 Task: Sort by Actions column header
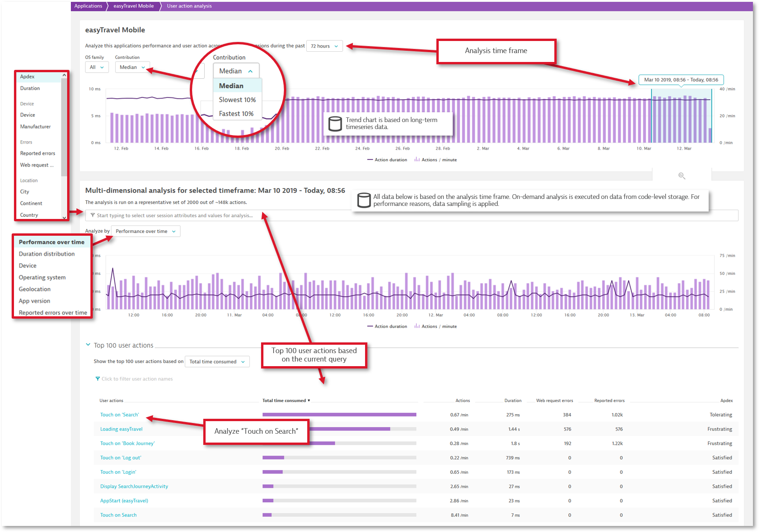pyautogui.click(x=462, y=401)
